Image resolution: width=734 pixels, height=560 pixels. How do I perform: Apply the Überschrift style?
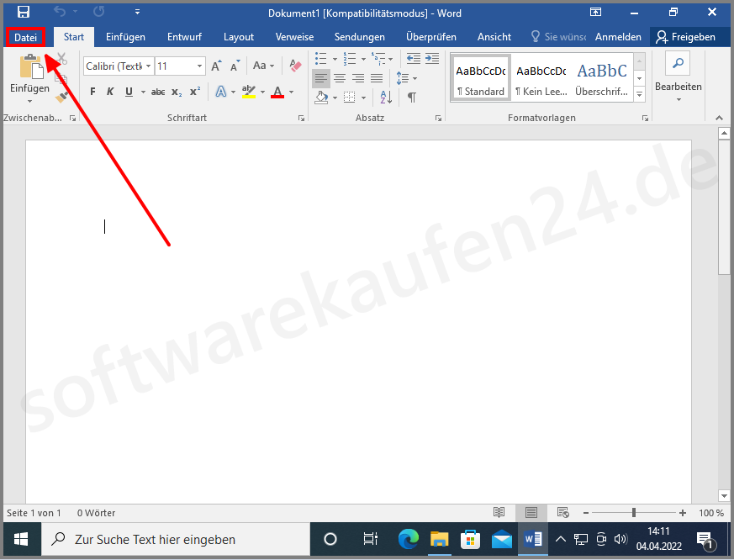602,78
